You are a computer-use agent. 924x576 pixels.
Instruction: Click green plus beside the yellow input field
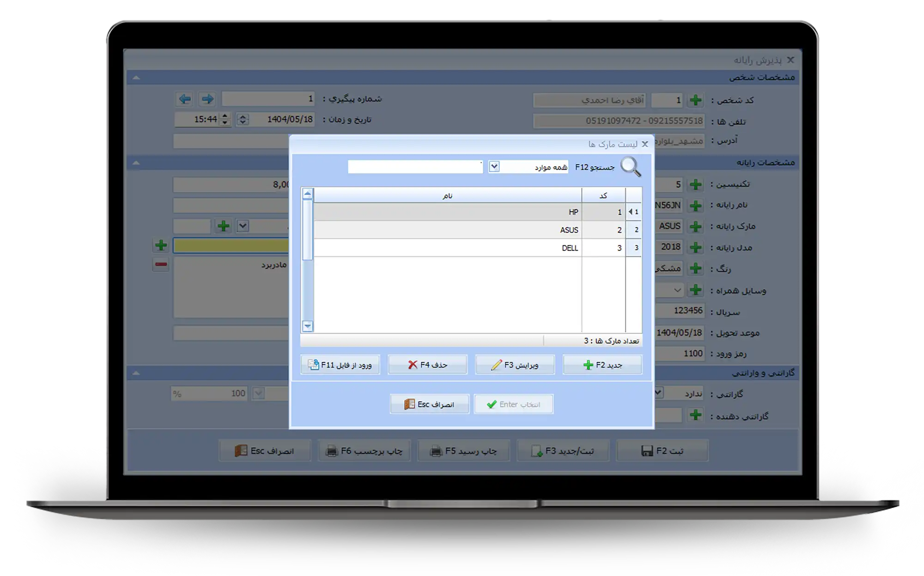click(161, 245)
